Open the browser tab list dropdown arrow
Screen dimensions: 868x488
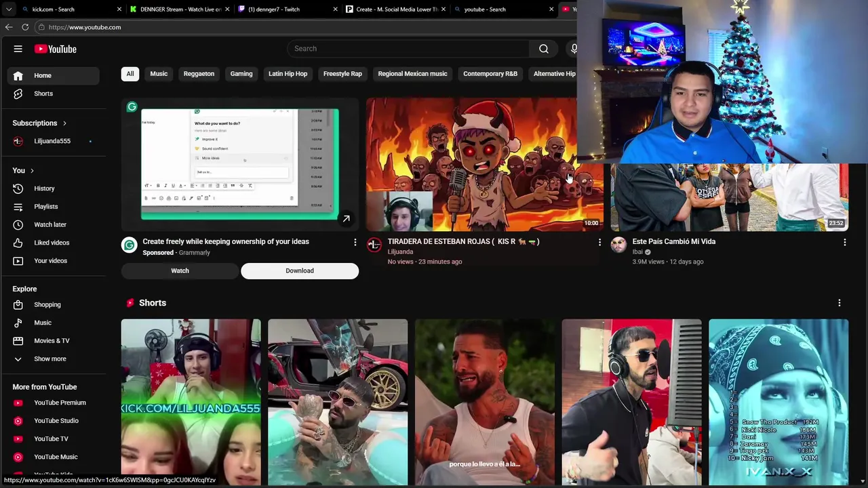(x=8, y=9)
